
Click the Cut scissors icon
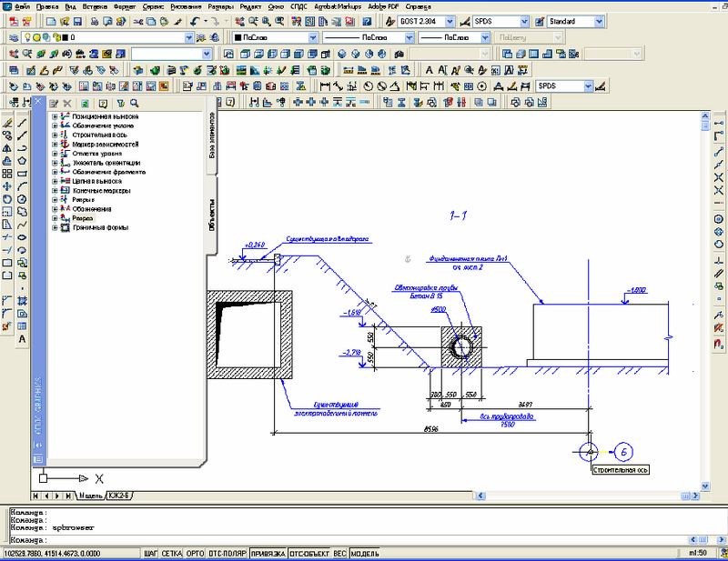(x=138, y=21)
